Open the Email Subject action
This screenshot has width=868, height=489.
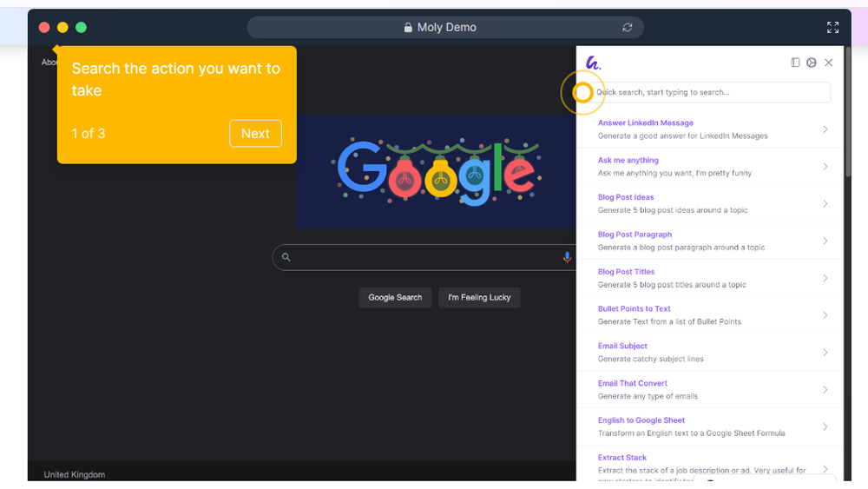710,353
